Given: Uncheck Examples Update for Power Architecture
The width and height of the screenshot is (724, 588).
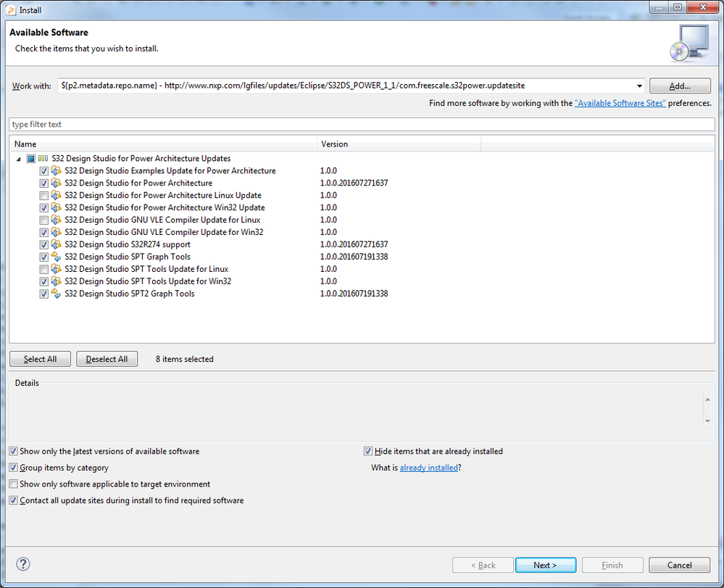Looking at the screenshot, I should (x=44, y=171).
